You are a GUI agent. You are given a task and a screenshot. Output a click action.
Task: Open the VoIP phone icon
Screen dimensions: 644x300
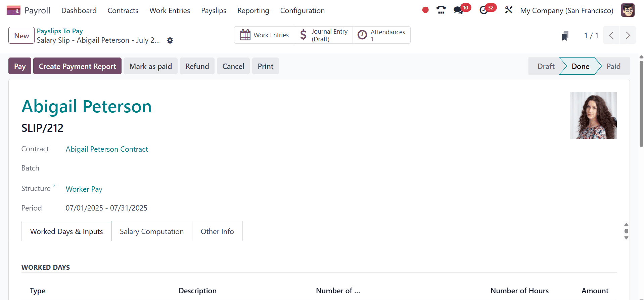(x=441, y=10)
